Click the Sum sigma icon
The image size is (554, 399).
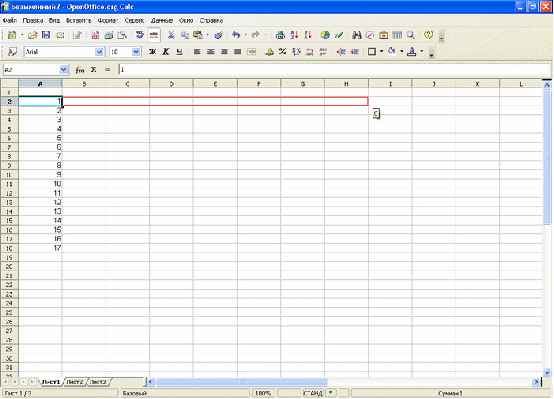[x=94, y=70]
